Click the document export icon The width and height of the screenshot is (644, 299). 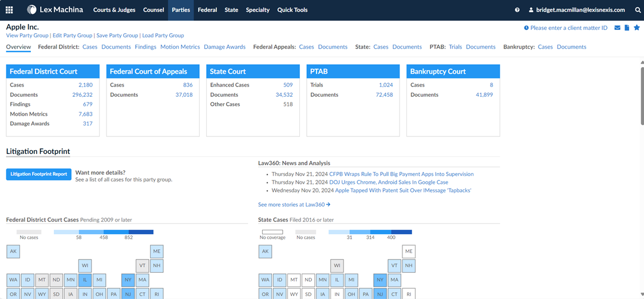tap(627, 28)
